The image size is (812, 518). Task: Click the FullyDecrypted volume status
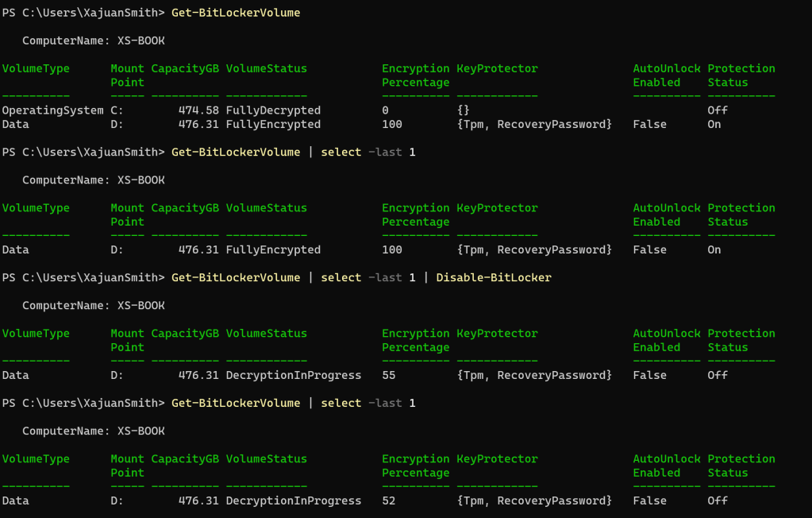(x=273, y=110)
